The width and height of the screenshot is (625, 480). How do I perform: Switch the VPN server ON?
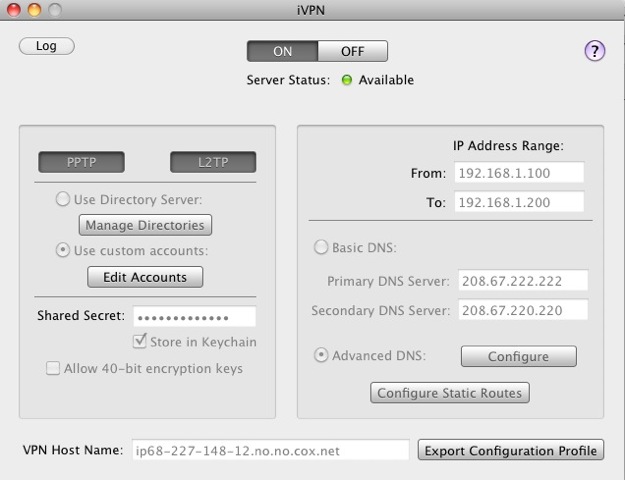pyautogui.click(x=282, y=51)
